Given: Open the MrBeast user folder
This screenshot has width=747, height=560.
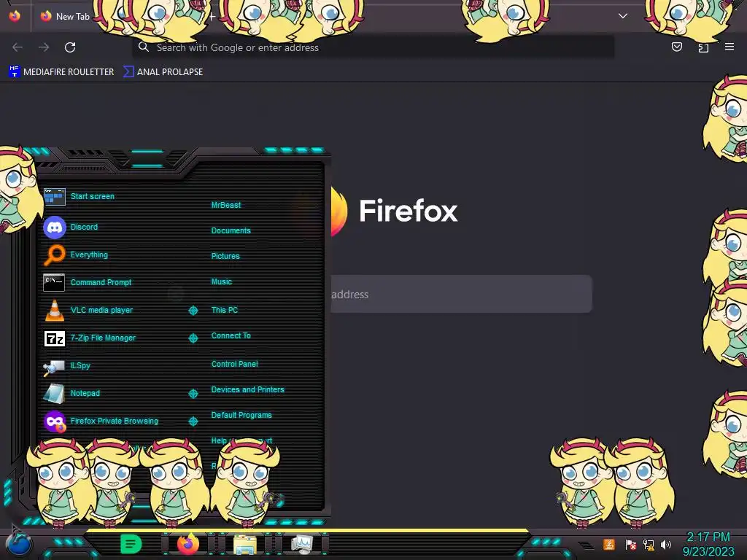Looking at the screenshot, I should (x=226, y=205).
